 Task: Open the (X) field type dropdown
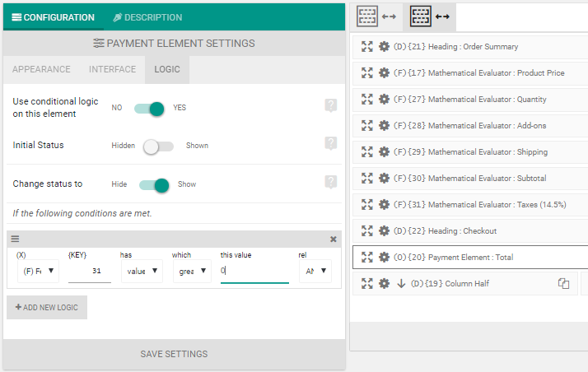pos(38,271)
